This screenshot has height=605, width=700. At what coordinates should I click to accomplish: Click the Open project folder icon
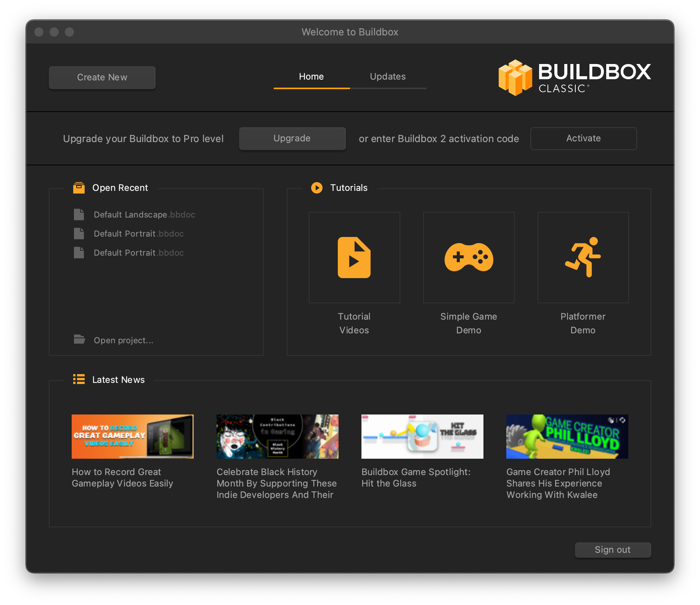pos(79,339)
